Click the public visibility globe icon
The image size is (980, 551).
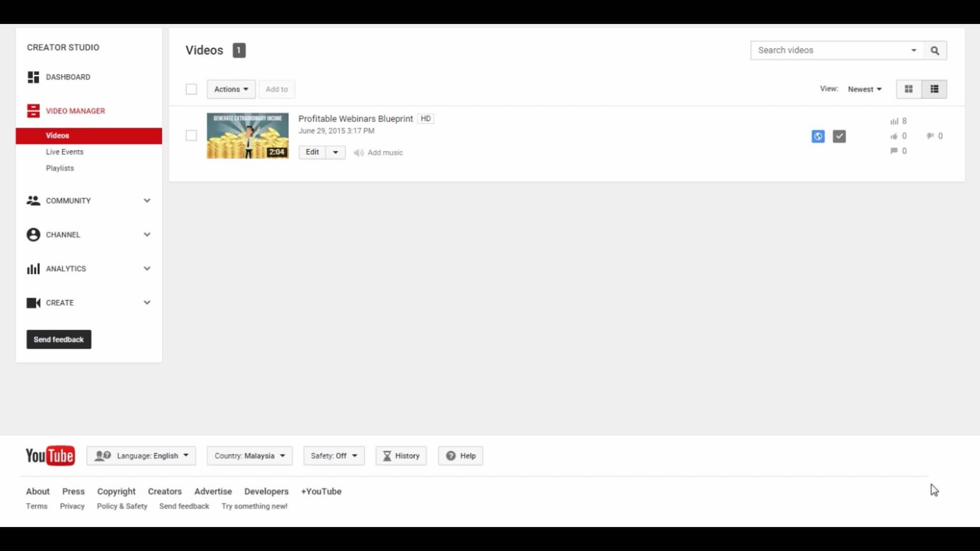pyautogui.click(x=818, y=136)
